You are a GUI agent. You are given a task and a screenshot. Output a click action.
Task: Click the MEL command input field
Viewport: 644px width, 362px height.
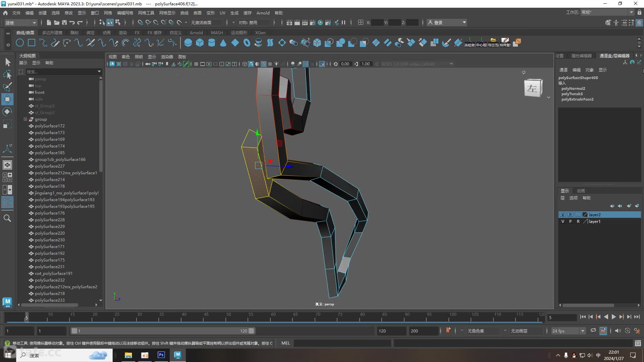[x=342, y=343]
